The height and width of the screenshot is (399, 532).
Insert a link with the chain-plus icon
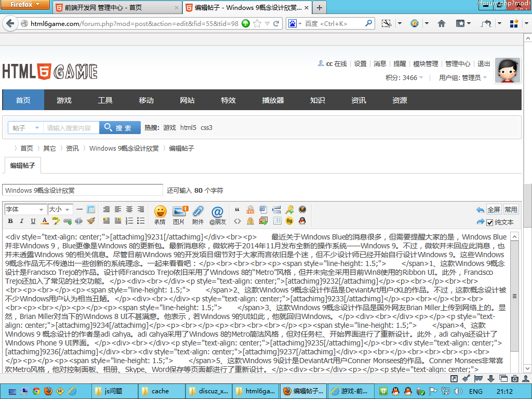67,221
